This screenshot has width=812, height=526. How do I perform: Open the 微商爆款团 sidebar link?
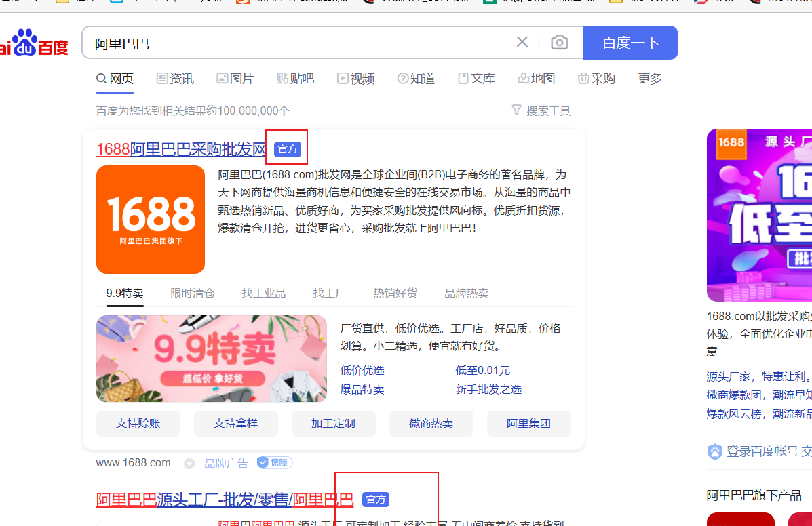pyautogui.click(x=759, y=395)
